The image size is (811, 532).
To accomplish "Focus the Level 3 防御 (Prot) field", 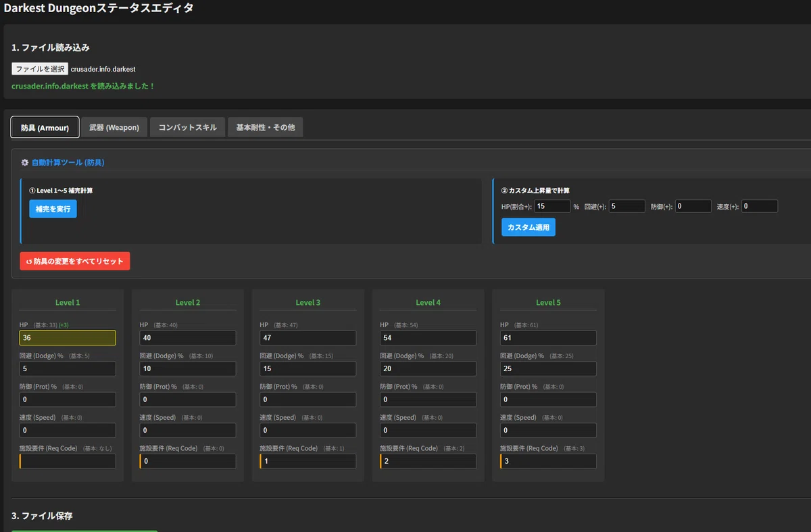I will coord(308,400).
